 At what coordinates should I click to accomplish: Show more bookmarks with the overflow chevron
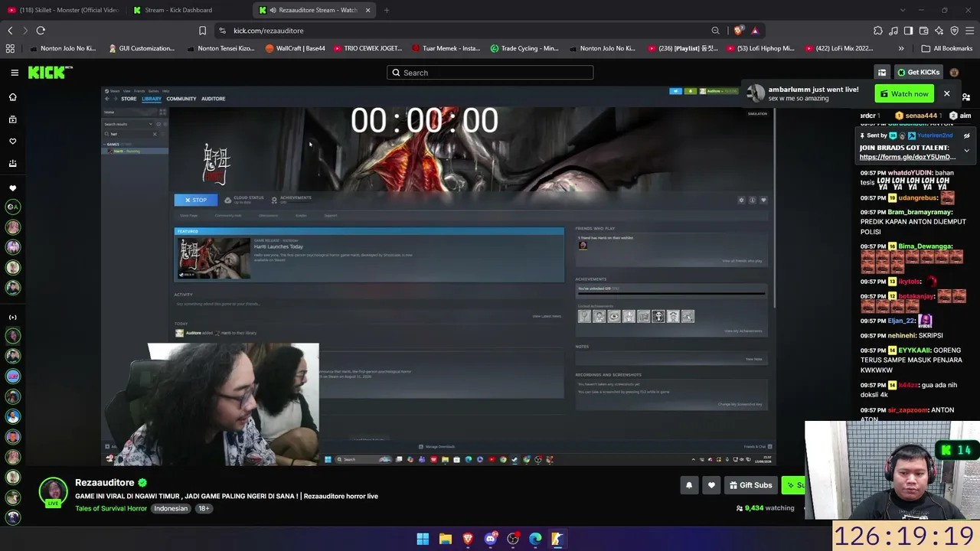pyautogui.click(x=901, y=48)
